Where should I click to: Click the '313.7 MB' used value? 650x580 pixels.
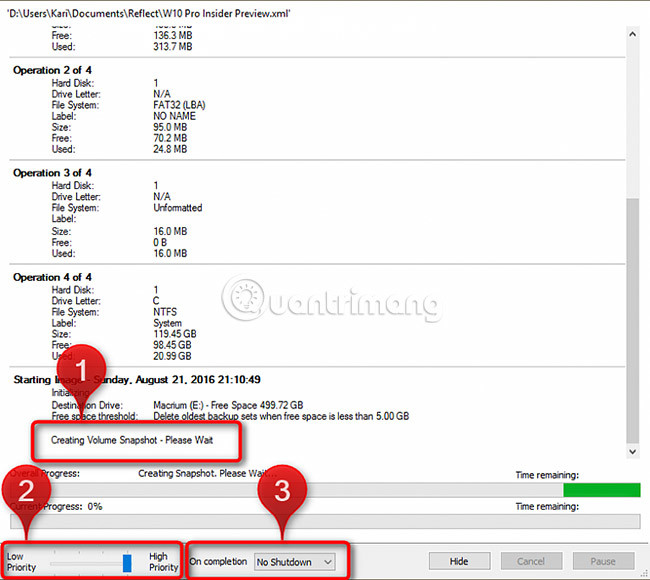(172, 46)
